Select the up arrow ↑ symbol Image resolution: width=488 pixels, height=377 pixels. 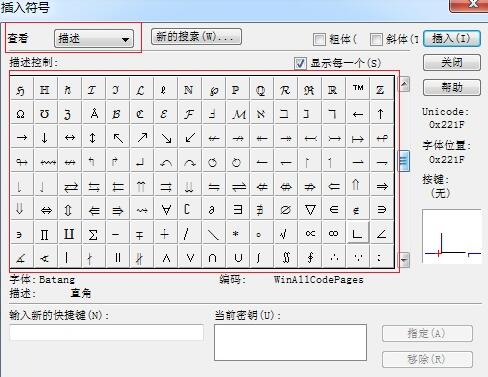tap(382, 114)
